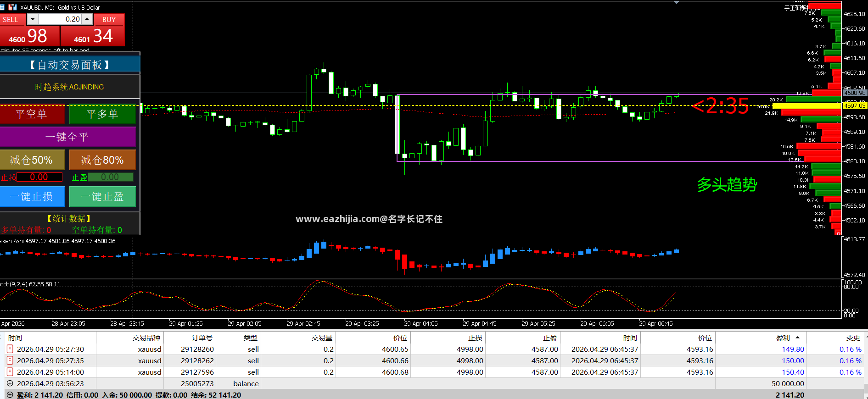Click the Heiken Ashi indicator label text
868x399 pixels.
pyautogui.click(x=58, y=241)
